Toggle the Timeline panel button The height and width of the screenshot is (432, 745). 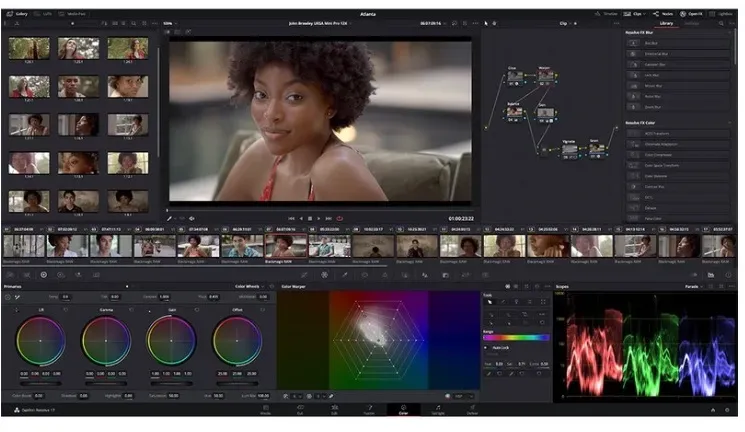(x=606, y=14)
